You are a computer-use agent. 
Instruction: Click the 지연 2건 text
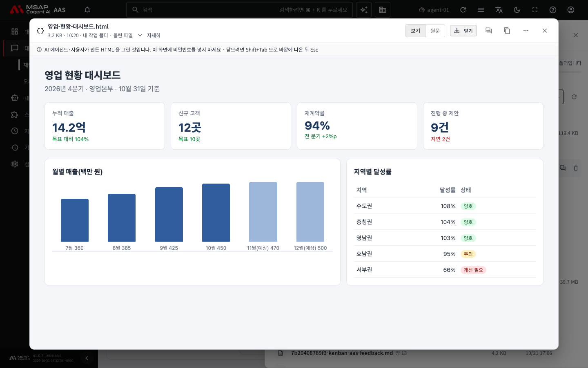point(440,139)
